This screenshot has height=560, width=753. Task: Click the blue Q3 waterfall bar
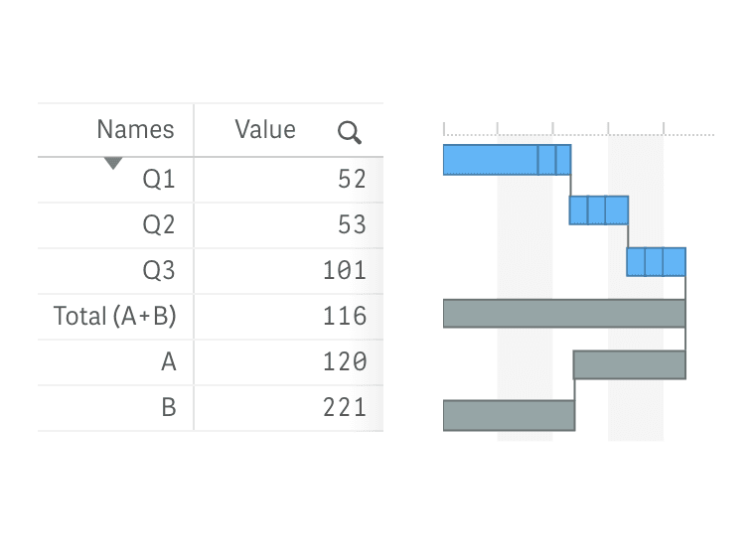click(656, 262)
